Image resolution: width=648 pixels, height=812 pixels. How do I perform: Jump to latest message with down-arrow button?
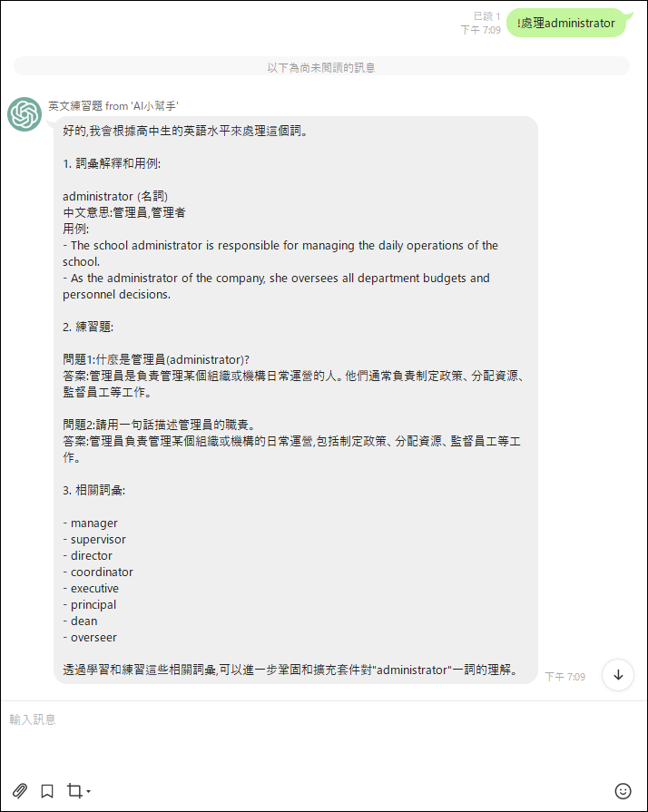click(x=618, y=675)
